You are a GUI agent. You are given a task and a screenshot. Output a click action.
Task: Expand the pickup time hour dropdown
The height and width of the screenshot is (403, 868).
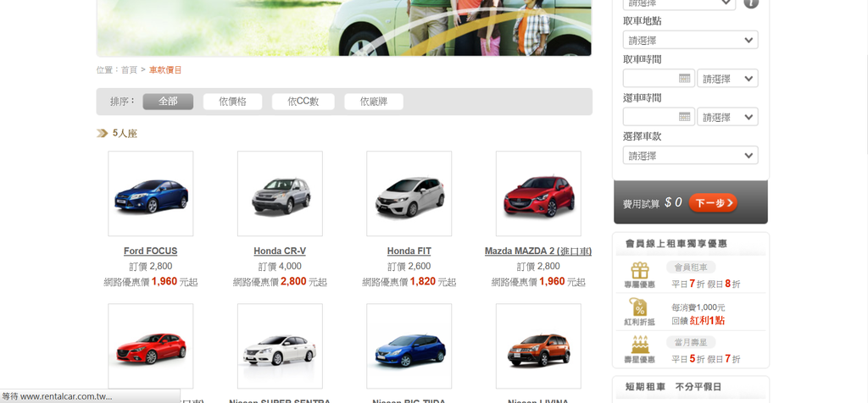coord(727,79)
